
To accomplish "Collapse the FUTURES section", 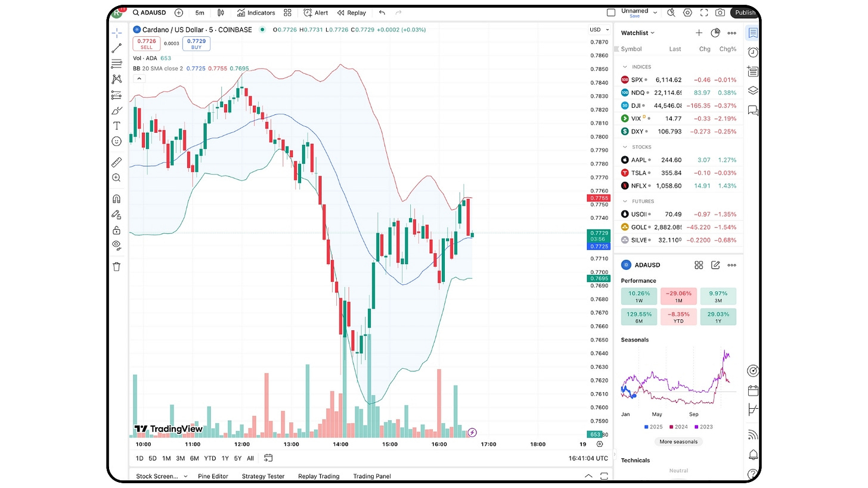I will (625, 201).
